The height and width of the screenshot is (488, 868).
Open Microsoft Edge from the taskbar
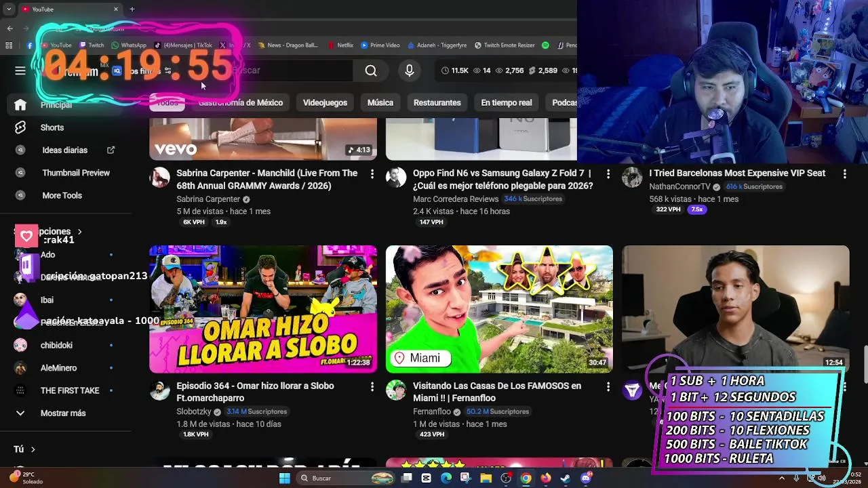coord(446,478)
